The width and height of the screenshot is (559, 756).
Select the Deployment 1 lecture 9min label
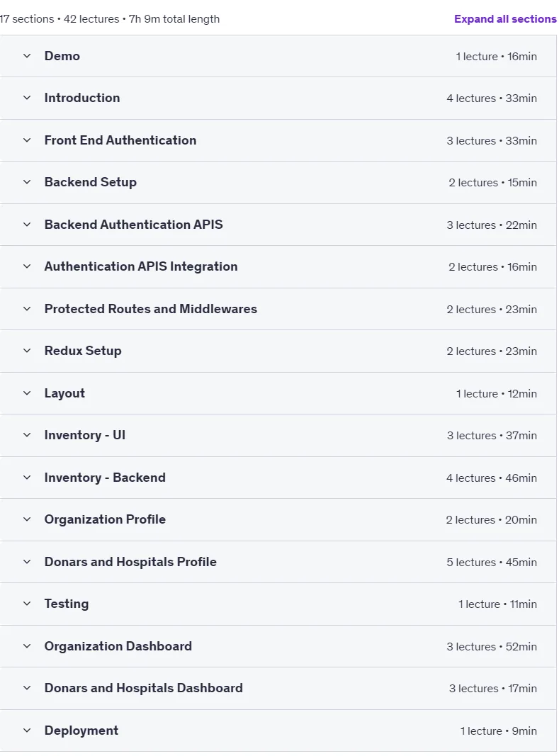click(498, 731)
